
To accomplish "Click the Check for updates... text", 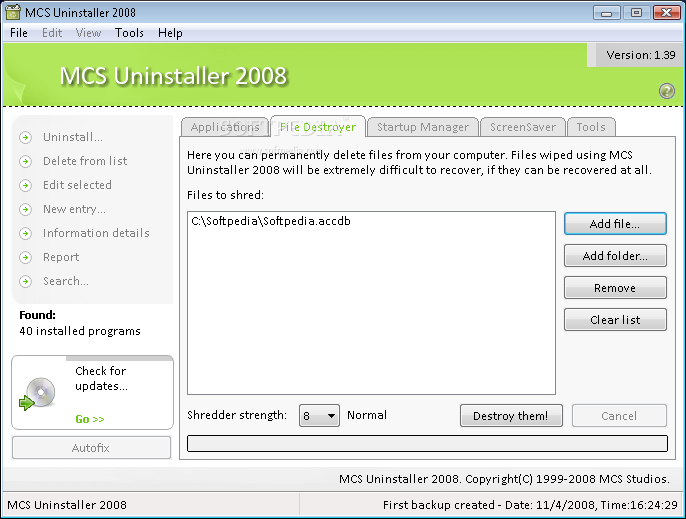I will [102, 379].
